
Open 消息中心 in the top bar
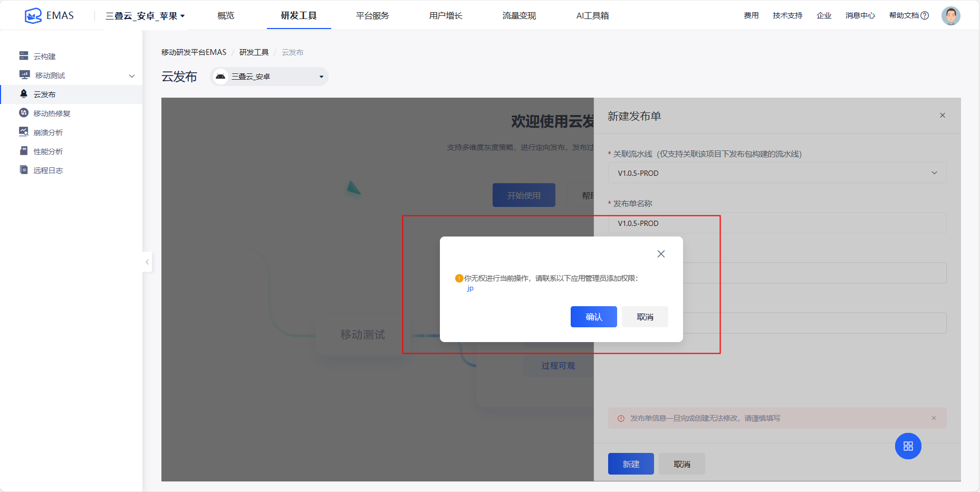click(860, 16)
